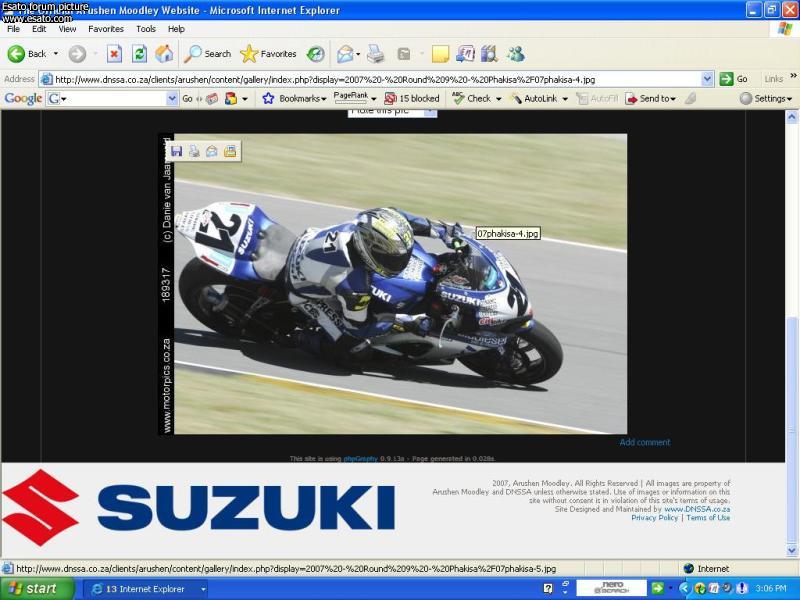The height and width of the screenshot is (600, 800).
Task: Click the system clock 3:06 PM
Action: coord(771,588)
